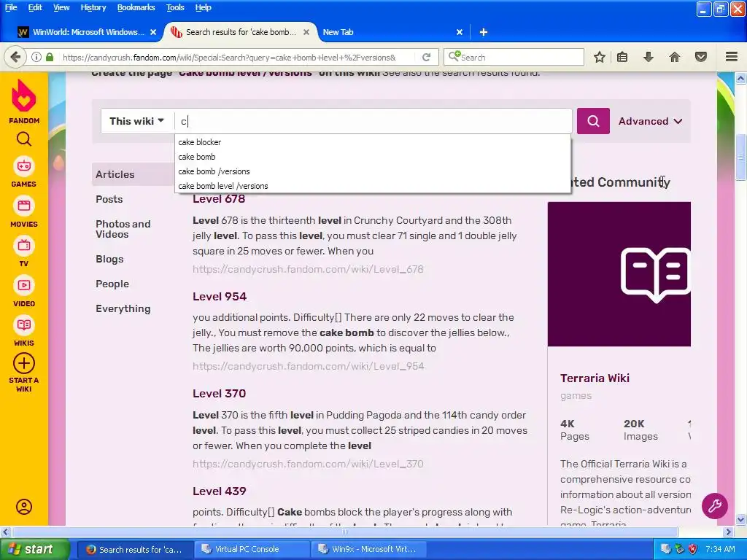
Task: Open the Terraria Wiki community link
Action: pyautogui.click(x=595, y=378)
